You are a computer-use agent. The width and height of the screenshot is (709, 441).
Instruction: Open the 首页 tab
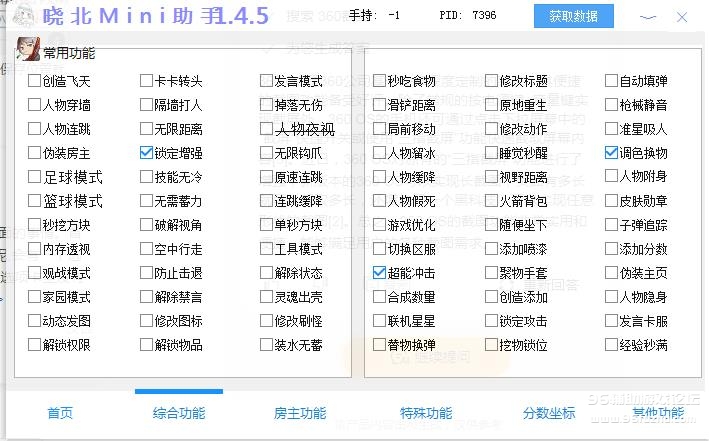pos(60,413)
